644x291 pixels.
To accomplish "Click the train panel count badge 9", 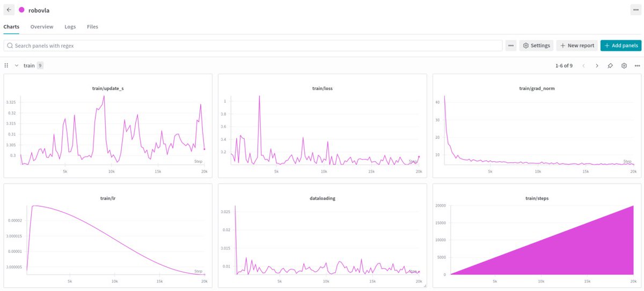I will click(x=40, y=65).
